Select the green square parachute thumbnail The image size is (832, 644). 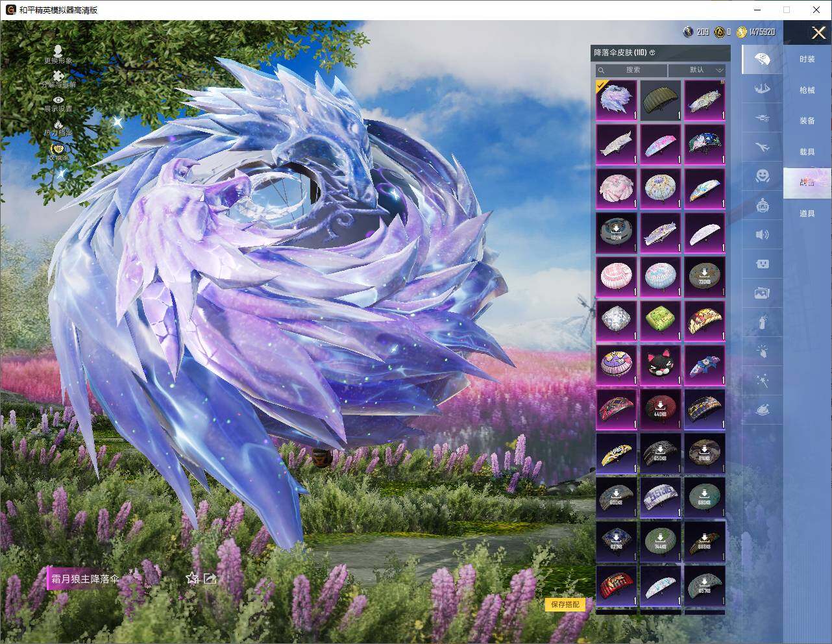(x=661, y=321)
